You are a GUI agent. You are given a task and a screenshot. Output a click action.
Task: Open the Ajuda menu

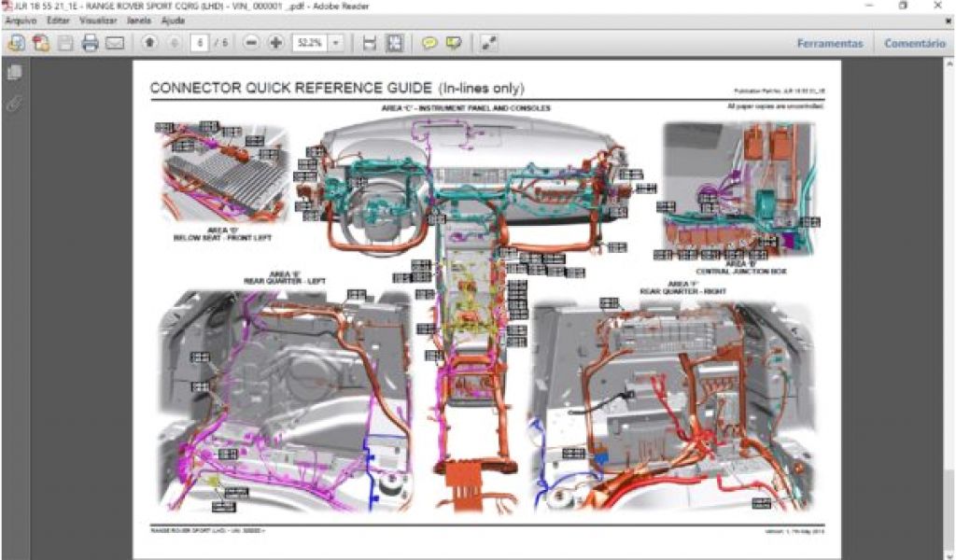point(173,20)
